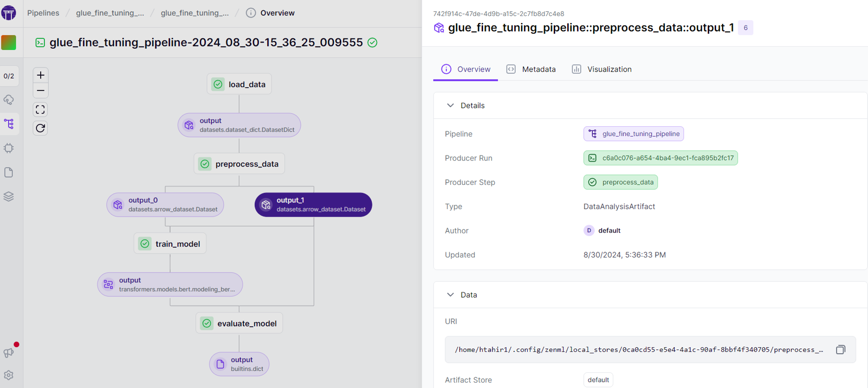Open the 0/2 onboarding progress indicator
Image resolution: width=868 pixels, height=388 pixels.
click(x=9, y=76)
